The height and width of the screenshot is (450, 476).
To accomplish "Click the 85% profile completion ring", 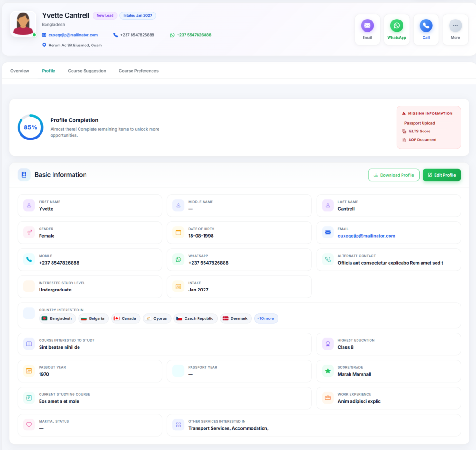I will (30, 127).
